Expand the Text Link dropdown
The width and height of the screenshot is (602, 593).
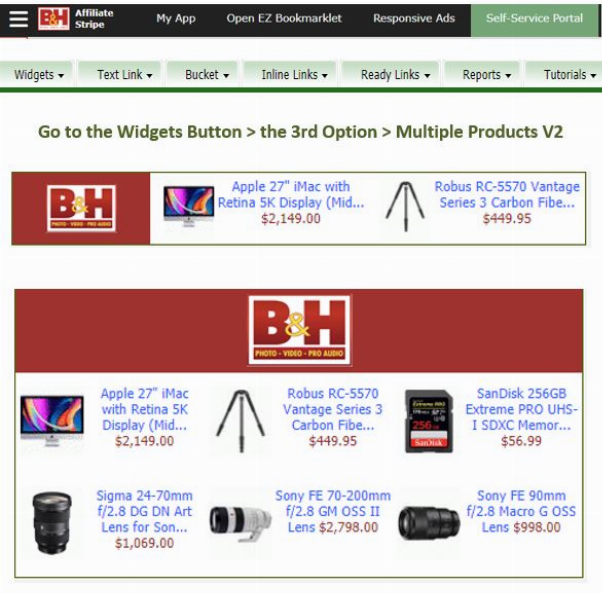coord(124,74)
